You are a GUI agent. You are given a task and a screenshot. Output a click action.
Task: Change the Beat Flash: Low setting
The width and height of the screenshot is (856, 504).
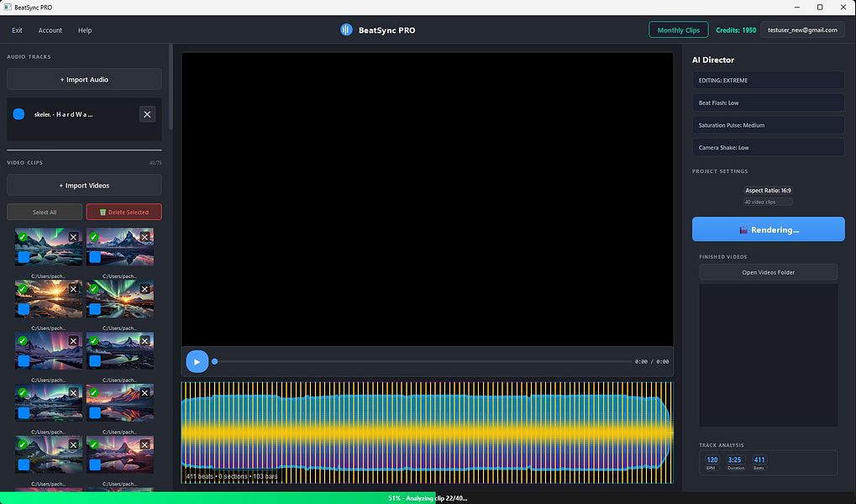coord(767,102)
